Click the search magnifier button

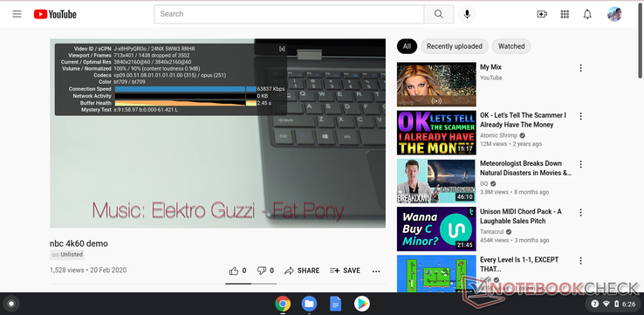point(439,14)
